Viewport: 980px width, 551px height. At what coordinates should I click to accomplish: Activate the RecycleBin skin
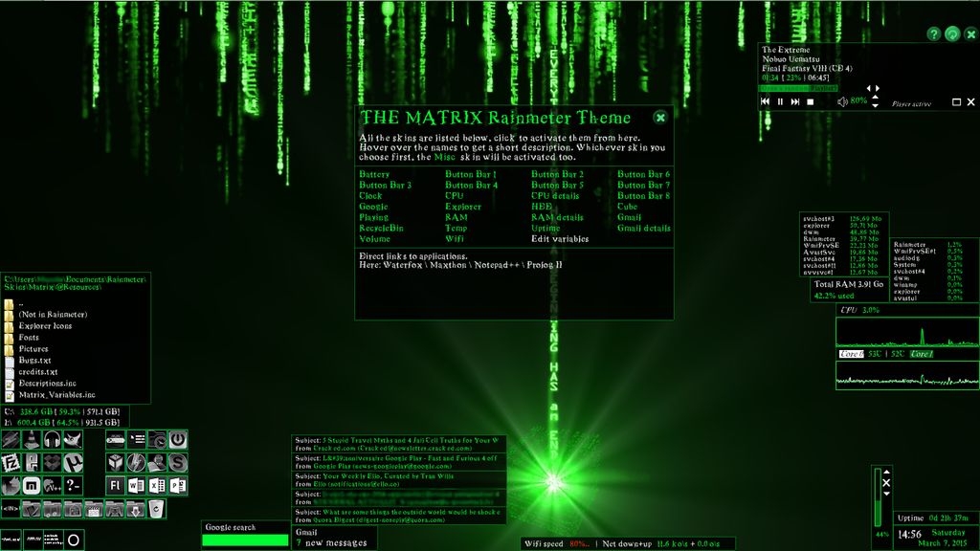(x=381, y=228)
